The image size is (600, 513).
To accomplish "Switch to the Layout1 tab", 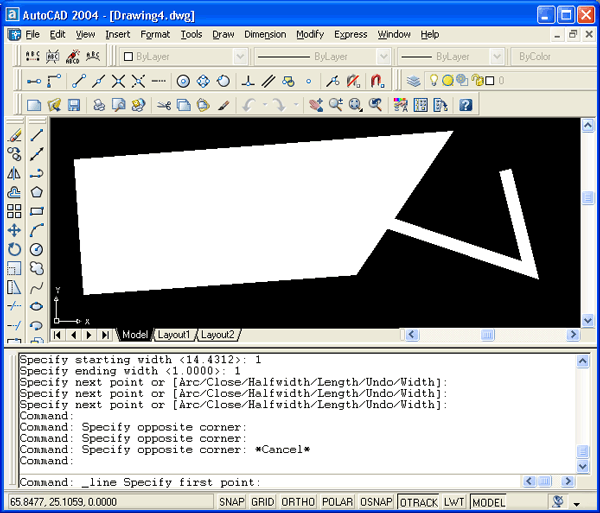I will point(173,335).
